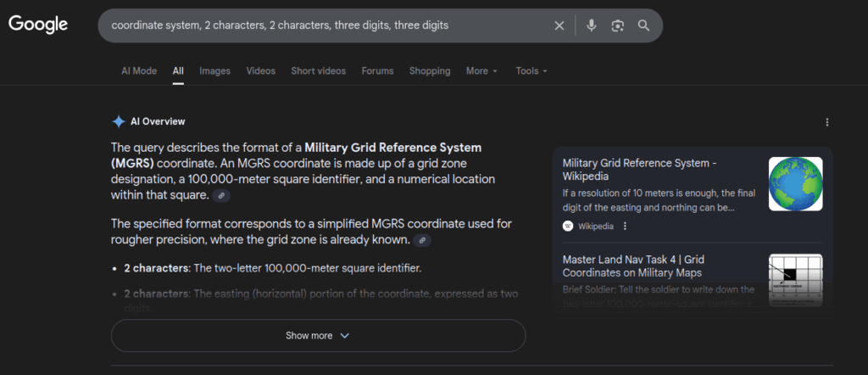Click the AI Overview sparkle icon
The height and width of the screenshot is (375, 868).
pyautogui.click(x=119, y=122)
